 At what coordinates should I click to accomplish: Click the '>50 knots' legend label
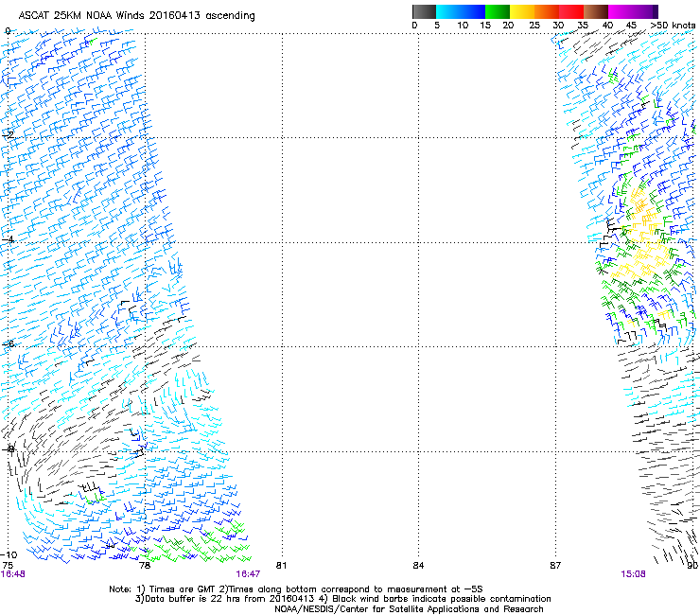pyautogui.click(x=673, y=26)
